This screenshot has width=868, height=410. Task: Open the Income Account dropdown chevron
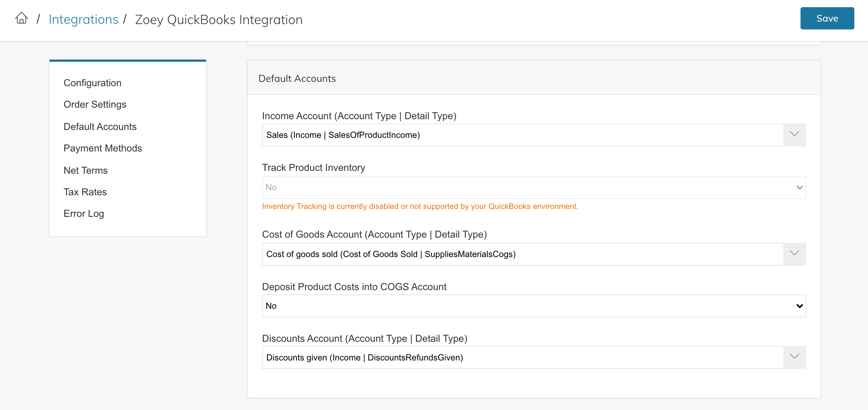pos(794,135)
